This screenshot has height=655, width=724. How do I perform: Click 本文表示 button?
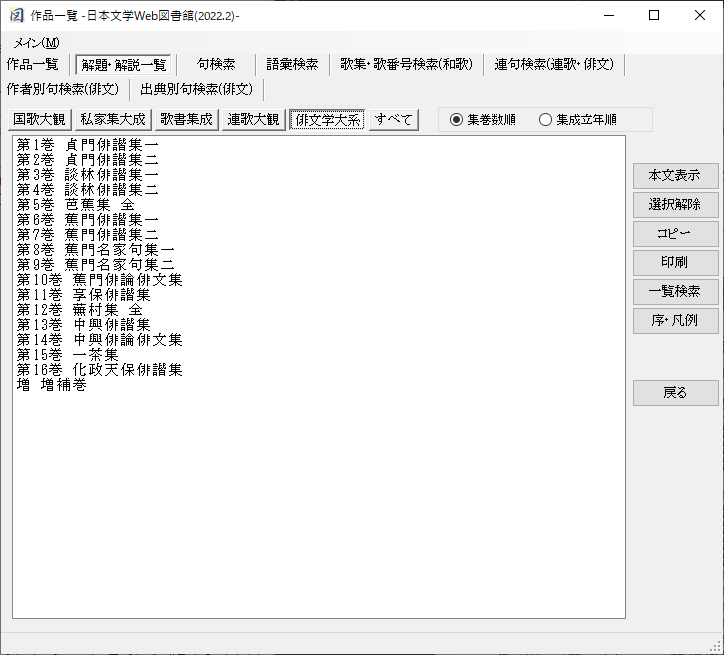676,175
